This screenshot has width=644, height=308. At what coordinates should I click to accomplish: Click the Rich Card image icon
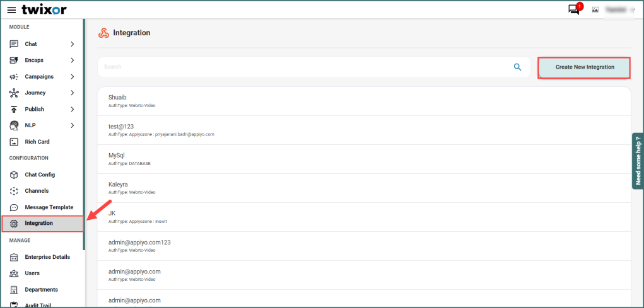14,142
